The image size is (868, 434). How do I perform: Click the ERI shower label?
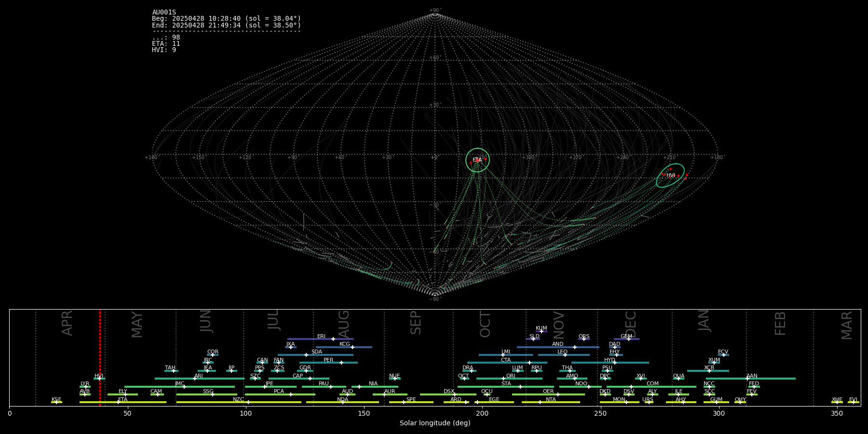pos(322,337)
